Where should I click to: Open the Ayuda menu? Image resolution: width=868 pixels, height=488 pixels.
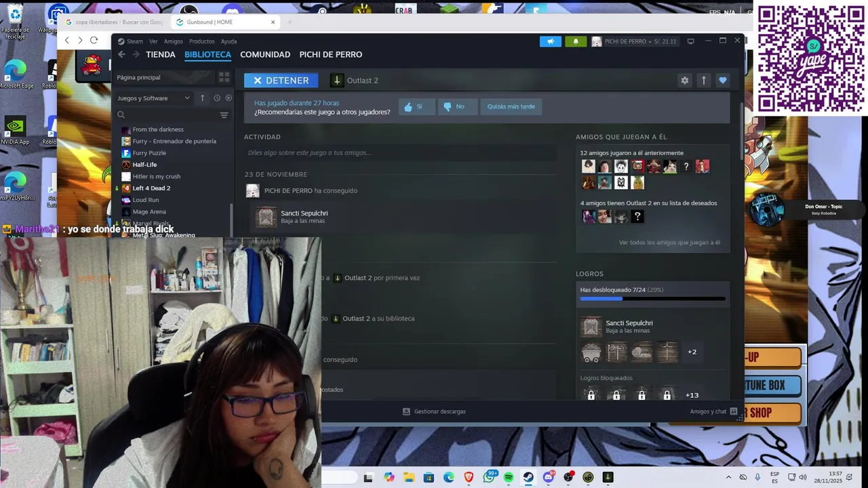click(229, 41)
